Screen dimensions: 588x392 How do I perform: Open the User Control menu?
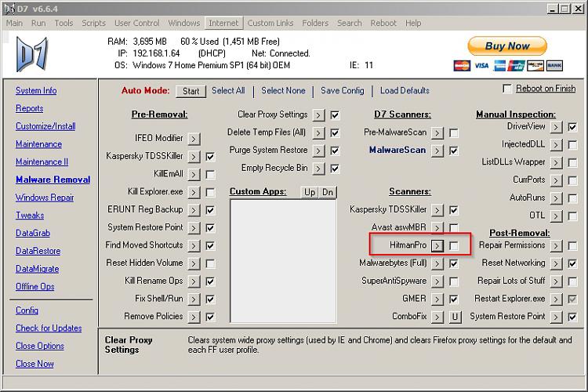(137, 23)
